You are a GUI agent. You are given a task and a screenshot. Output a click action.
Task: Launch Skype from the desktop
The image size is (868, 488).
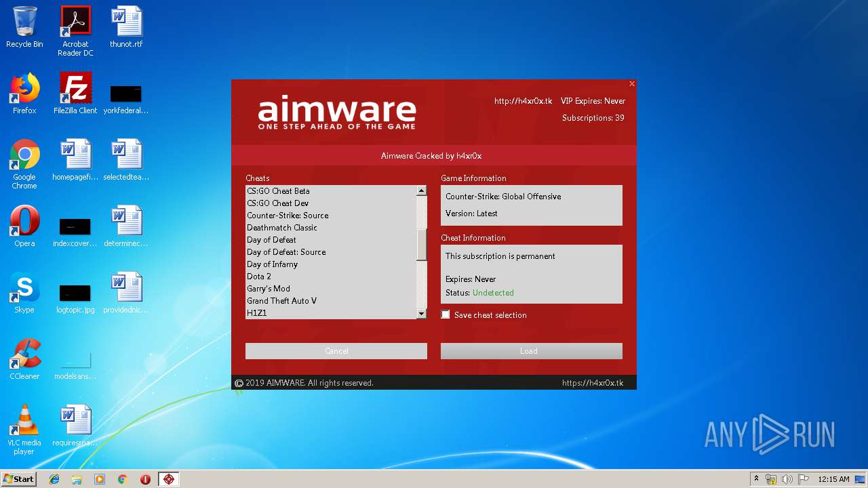[x=24, y=293]
